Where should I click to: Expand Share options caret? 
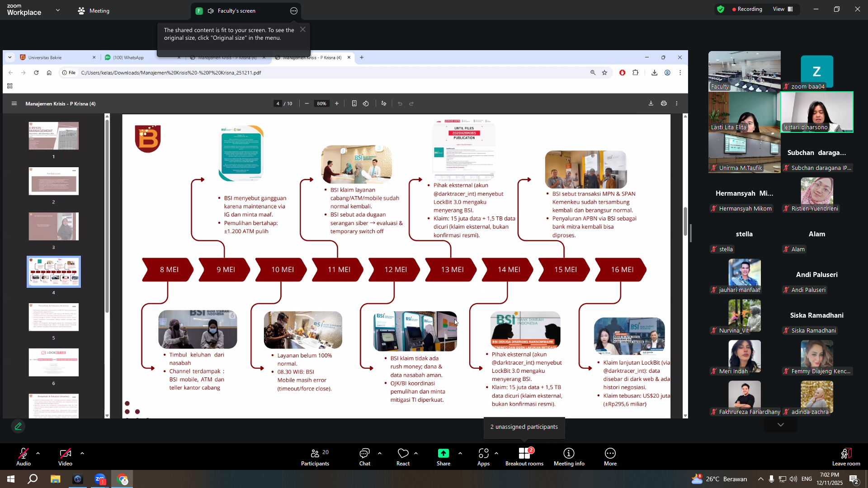[x=460, y=453]
